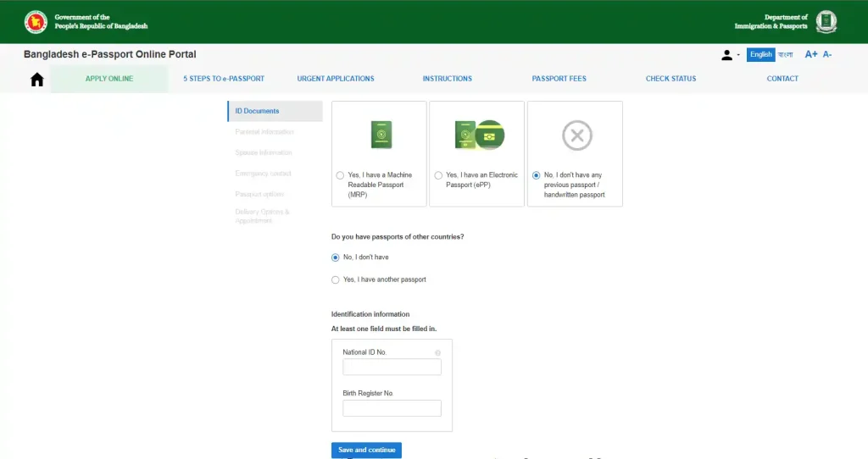Click the Immigration & Passports department logo
This screenshot has width=868, height=459.
click(x=826, y=21)
